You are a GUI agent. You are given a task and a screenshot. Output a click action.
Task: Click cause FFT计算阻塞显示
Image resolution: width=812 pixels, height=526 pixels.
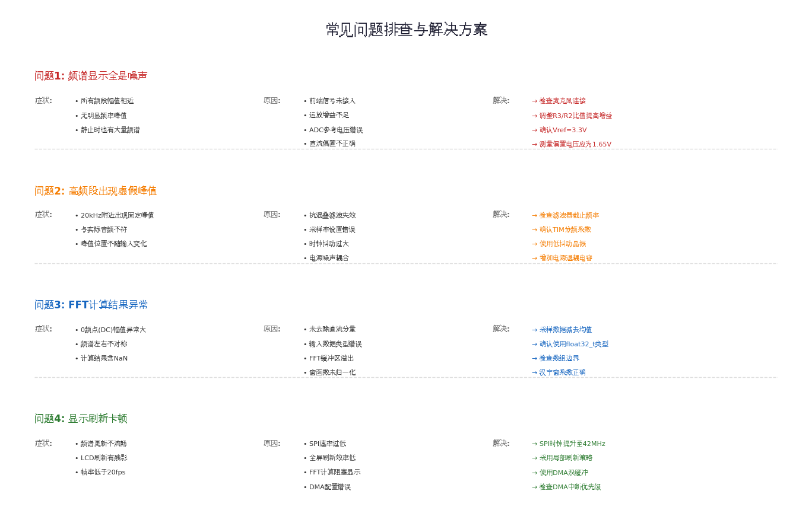point(335,472)
